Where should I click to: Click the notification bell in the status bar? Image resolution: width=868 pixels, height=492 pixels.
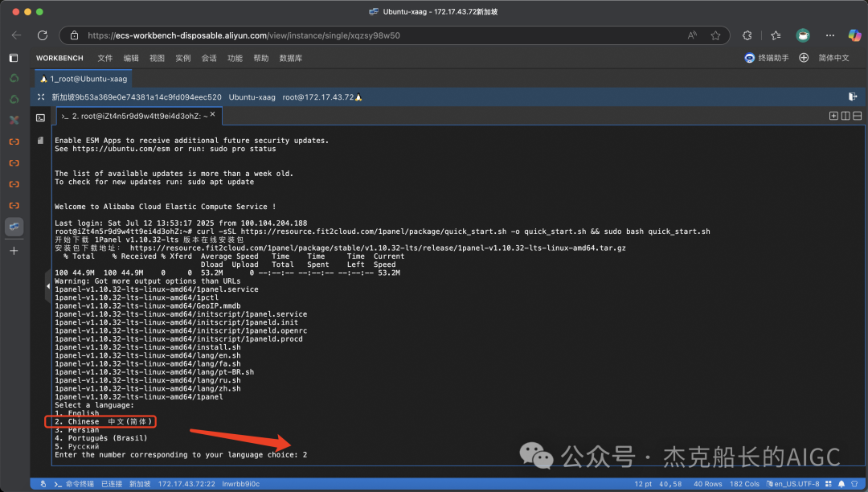click(x=841, y=484)
